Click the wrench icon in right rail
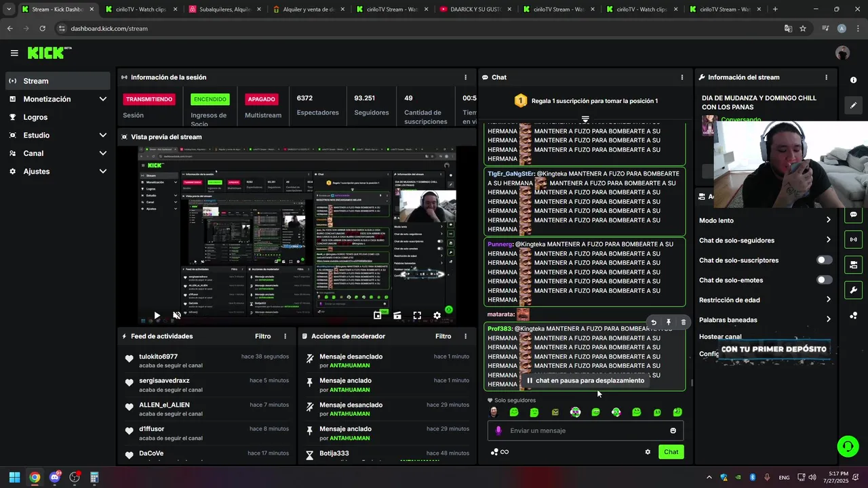Image resolution: width=868 pixels, height=488 pixels. click(853, 290)
